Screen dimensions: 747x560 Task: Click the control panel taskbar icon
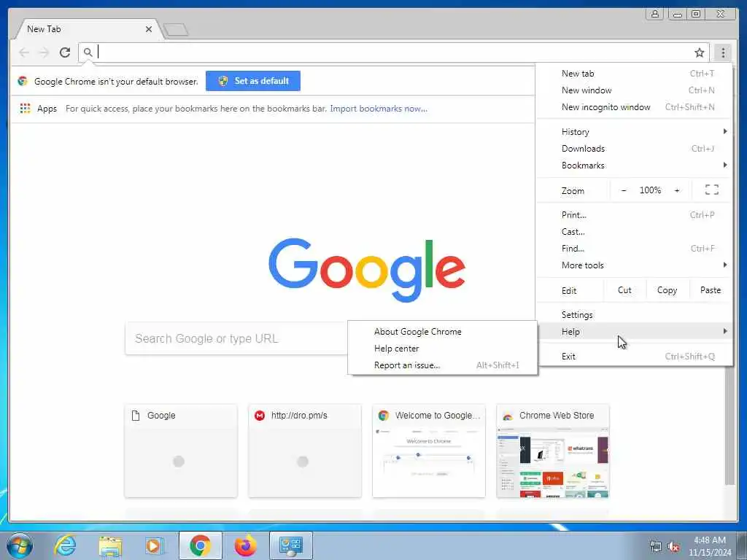tap(290, 545)
